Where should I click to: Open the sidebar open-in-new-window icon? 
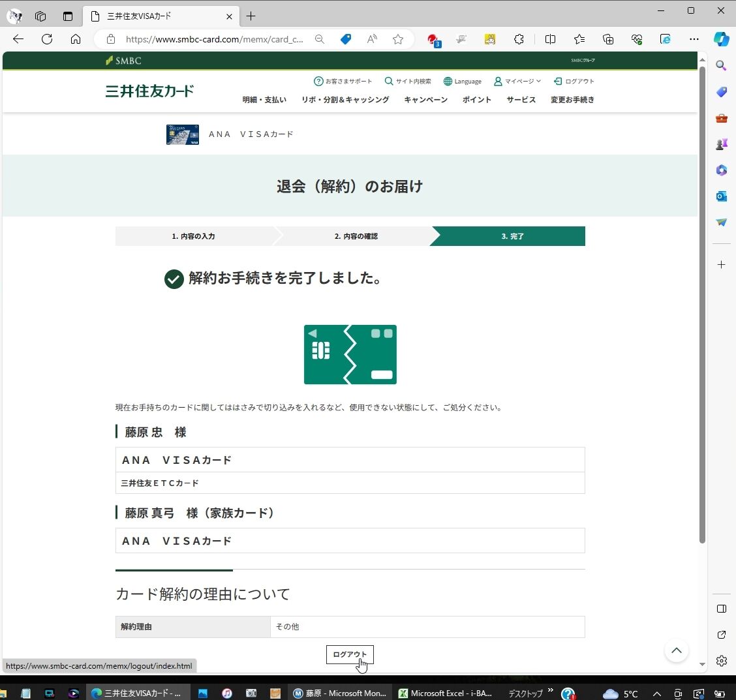tap(722, 635)
